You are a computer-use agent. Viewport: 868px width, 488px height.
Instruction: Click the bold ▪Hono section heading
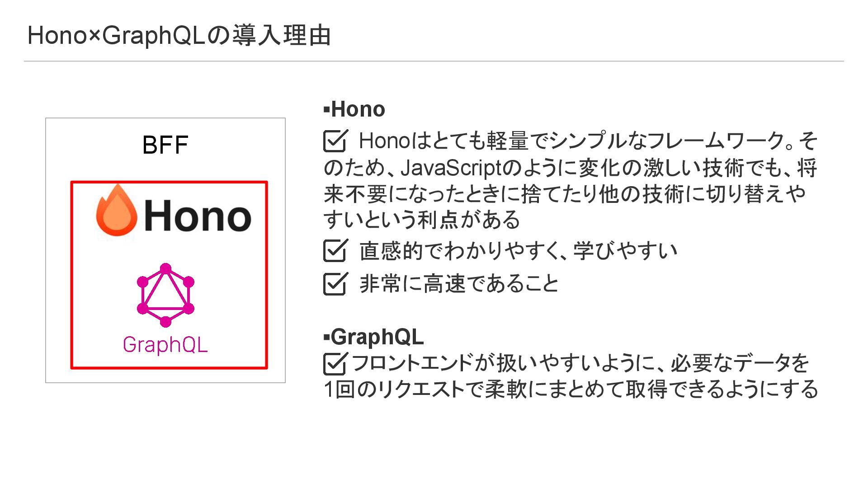pos(354,109)
